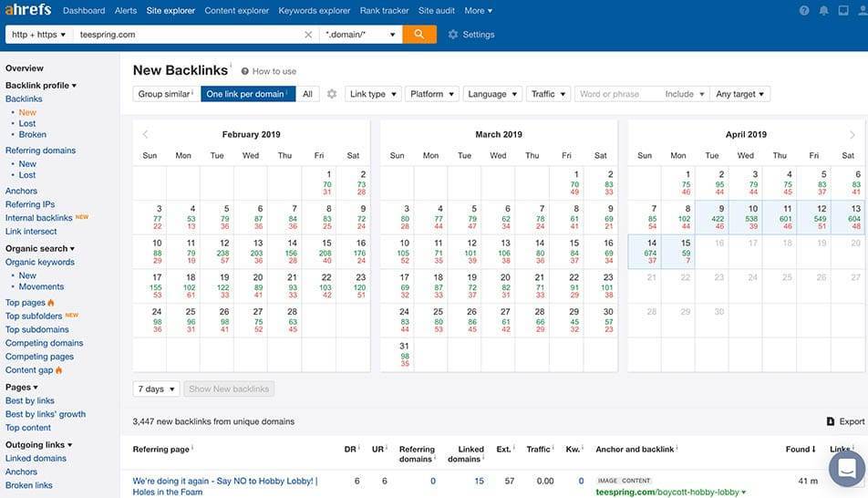This screenshot has height=498, width=868.
Task: Open Internal backlinks in sidebar
Action: [38, 218]
